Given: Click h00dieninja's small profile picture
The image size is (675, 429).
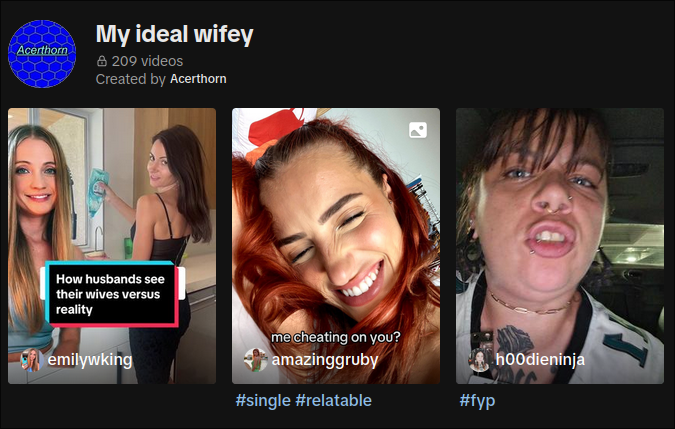Looking at the screenshot, I should point(479,360).
